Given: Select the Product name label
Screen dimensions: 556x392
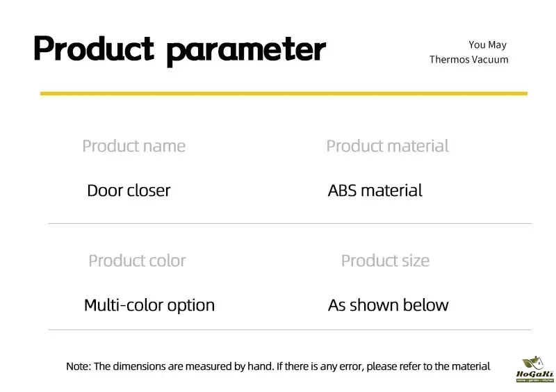Looking at the screenshot, I should (x=133, y=147).
